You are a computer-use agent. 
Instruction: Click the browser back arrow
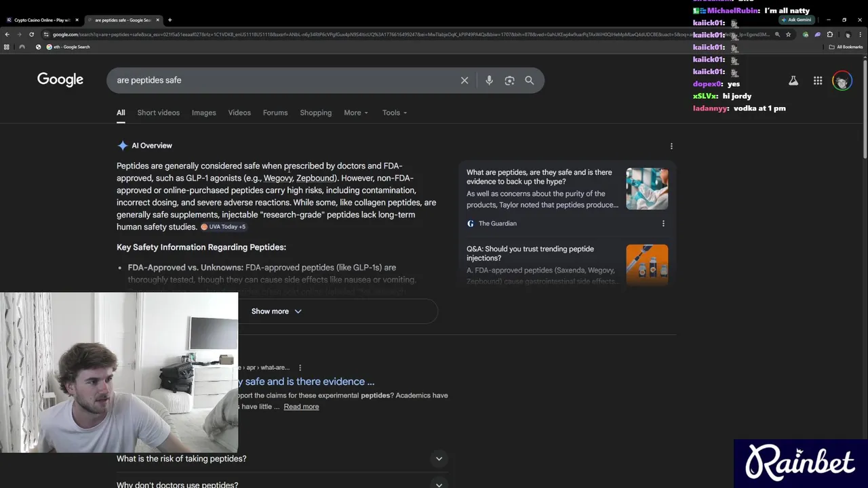(x=7, y=34)
